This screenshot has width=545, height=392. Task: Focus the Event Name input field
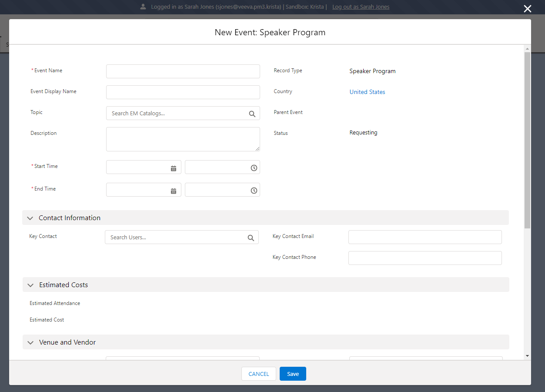[x=183, y=71]
